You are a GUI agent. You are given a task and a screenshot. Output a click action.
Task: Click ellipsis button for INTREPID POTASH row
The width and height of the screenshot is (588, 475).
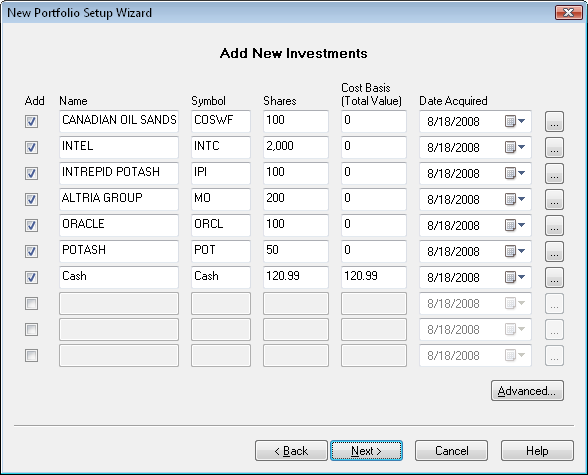coord(554,173)
